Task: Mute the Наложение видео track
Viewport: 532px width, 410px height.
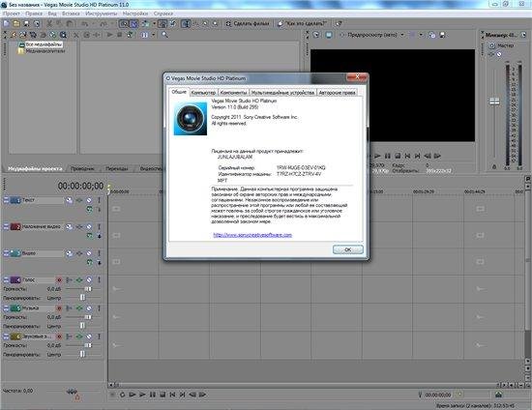Action: coord(89,226)
